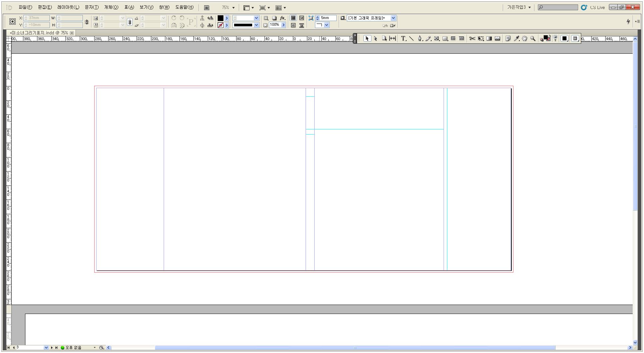Image resolution: width=644 pixels, height=353 pixels.
Task: Open the object style dropdown
Action: [393, 18]
